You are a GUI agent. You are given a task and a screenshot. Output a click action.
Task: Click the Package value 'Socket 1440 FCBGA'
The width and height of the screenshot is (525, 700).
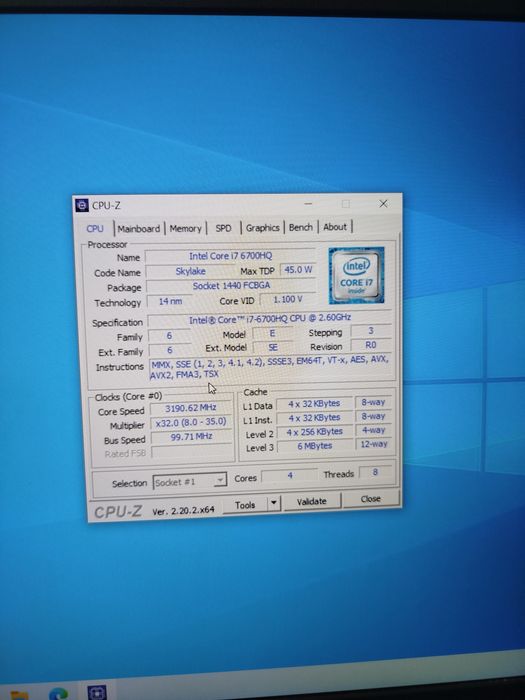(x=231, y=286)
